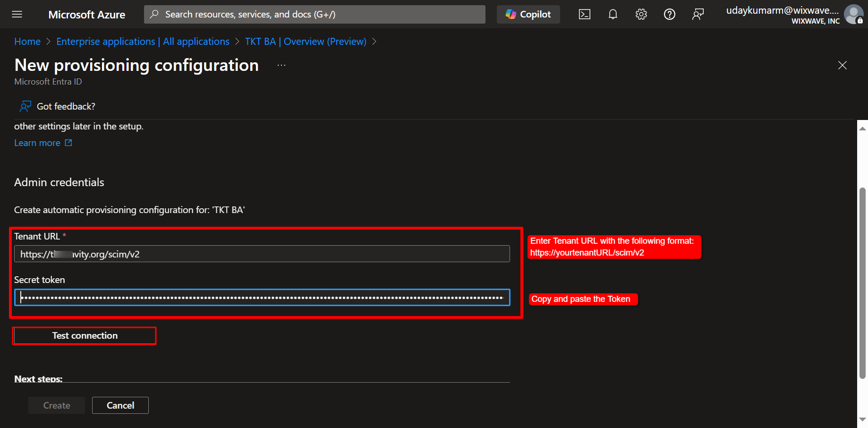Screen dimensions: 868x428
Task: Click Test connection button
Action: (85, 335)
